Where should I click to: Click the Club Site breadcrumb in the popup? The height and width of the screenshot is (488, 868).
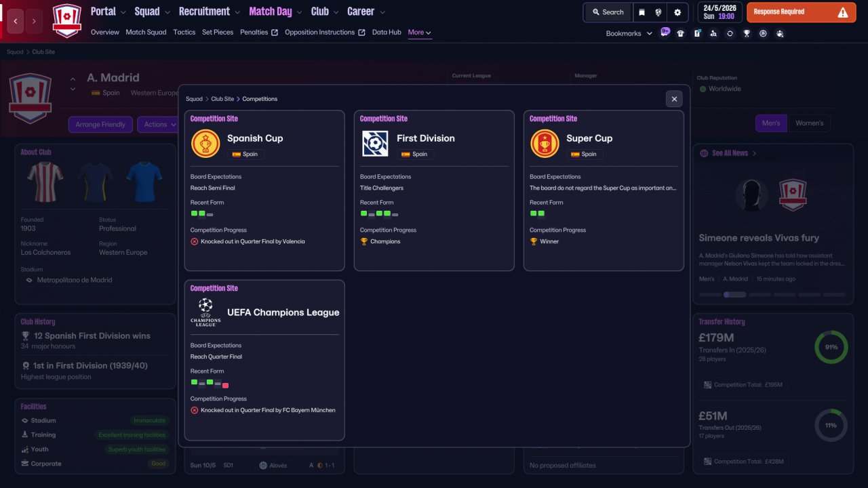(x=222, y=99)
